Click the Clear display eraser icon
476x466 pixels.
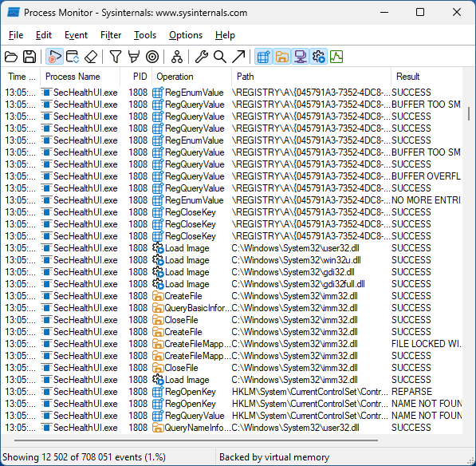point(91,57)
